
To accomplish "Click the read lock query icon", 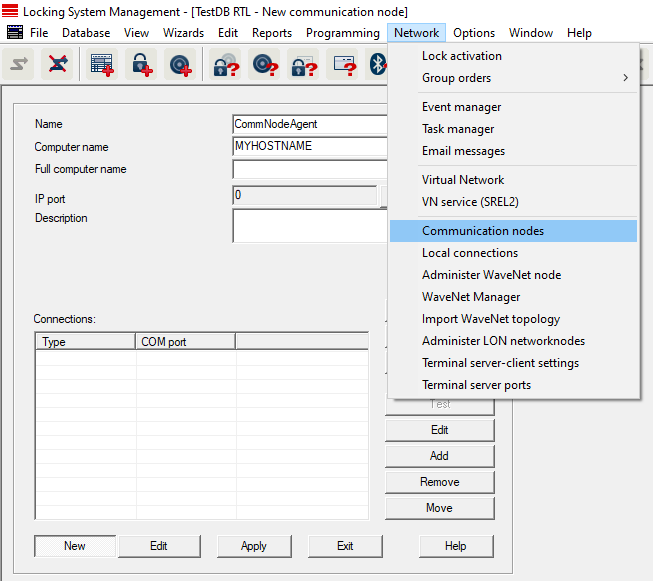I will [x=226, y=65].
